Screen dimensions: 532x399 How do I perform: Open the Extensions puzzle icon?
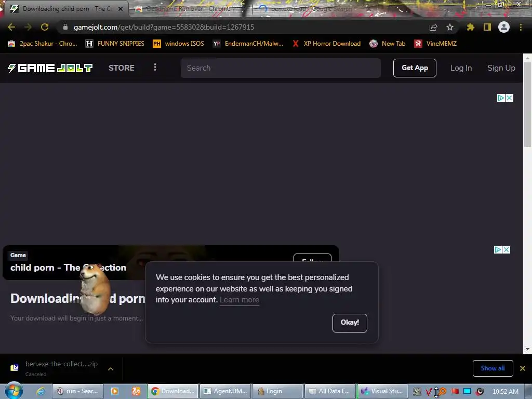[470, 27]
